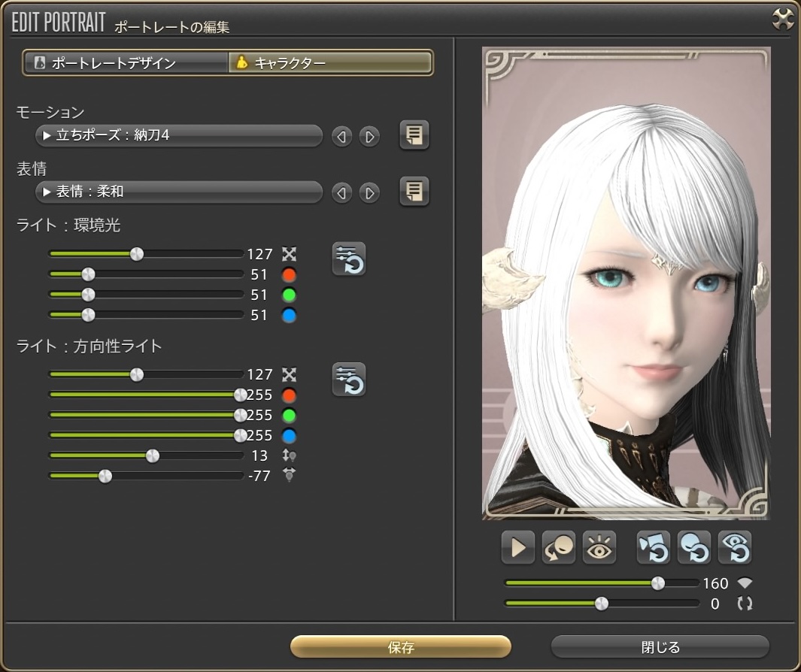Switch to the ポートレートデザイン tab

click(x=126, y=63)
